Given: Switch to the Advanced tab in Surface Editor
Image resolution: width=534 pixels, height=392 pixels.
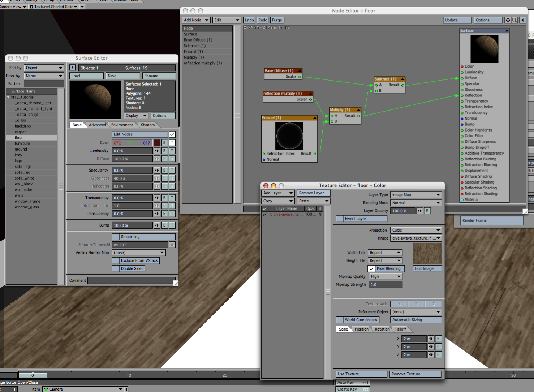Looking at the screenshot, I should pyautogui.click(x=97, y=125).
